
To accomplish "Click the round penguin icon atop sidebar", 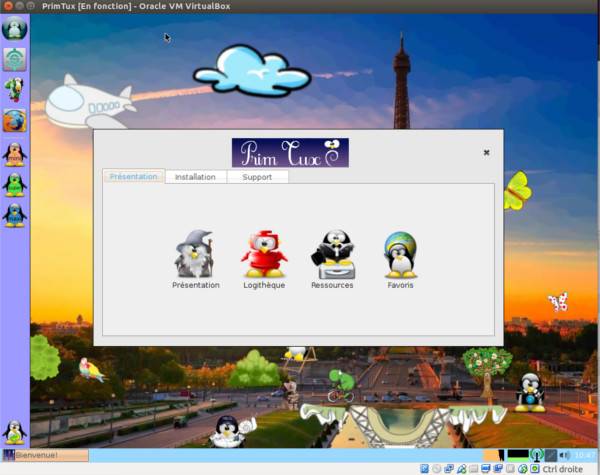I will tap(15, 28).
